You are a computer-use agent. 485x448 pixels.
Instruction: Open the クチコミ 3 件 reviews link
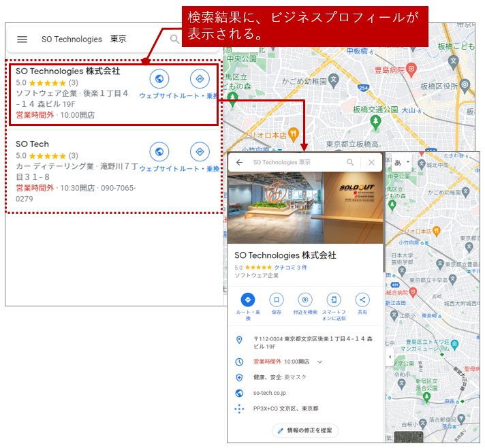pyautogui.click(x=290, y=268)
